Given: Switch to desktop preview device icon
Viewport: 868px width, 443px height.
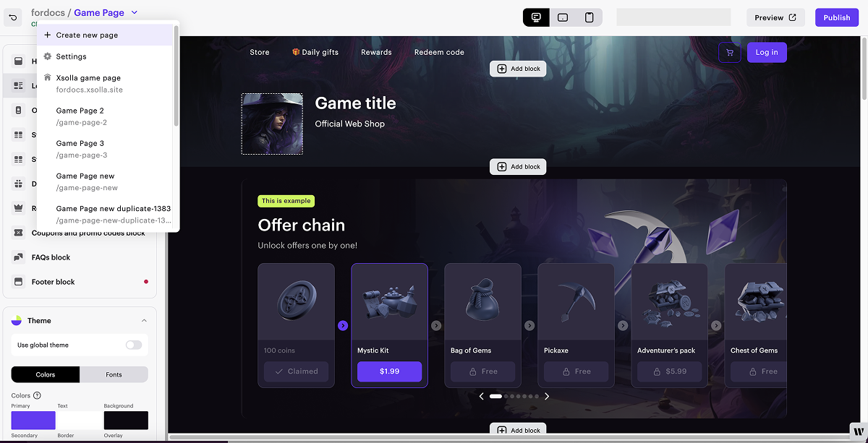Looking at the screenshot, I should (536, 17).
